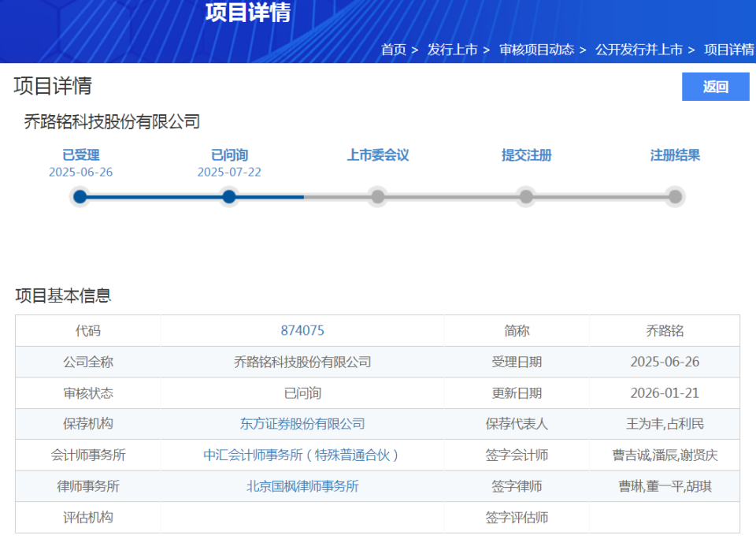Screen dimensions: 756x539
Task: Click the 已问询 date label 2025-07-22
Action: (228, 172)
